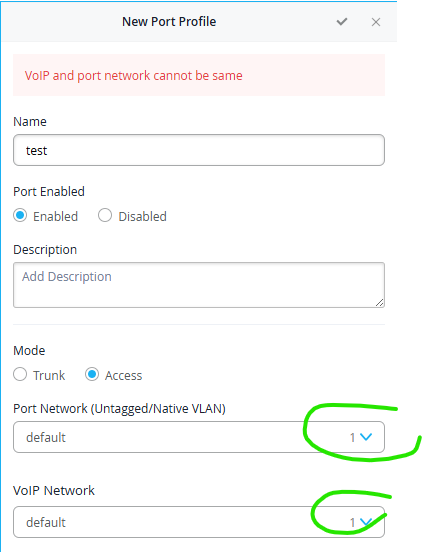423x552 pixels.
Task: Select the Enabled radio button
Action: 20,215
